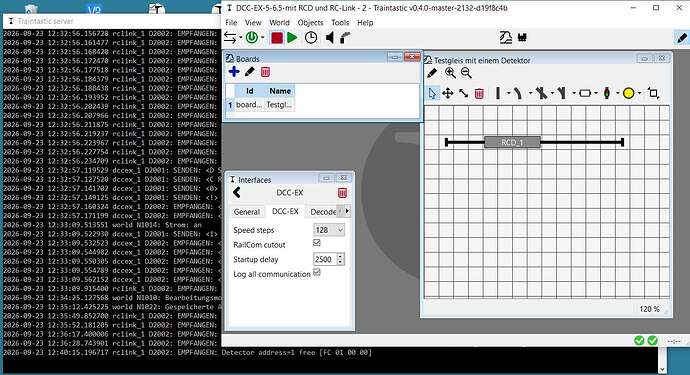The height and width of the screenshot is (375, 690).
Task: Open the Objects menu
Action: (310, 22)
